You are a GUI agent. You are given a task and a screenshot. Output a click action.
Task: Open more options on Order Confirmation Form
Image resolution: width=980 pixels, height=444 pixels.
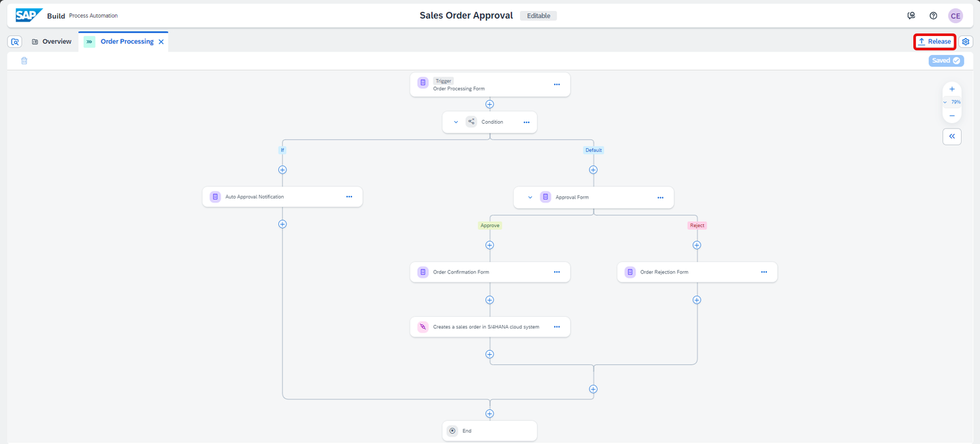tap(557, 272)
